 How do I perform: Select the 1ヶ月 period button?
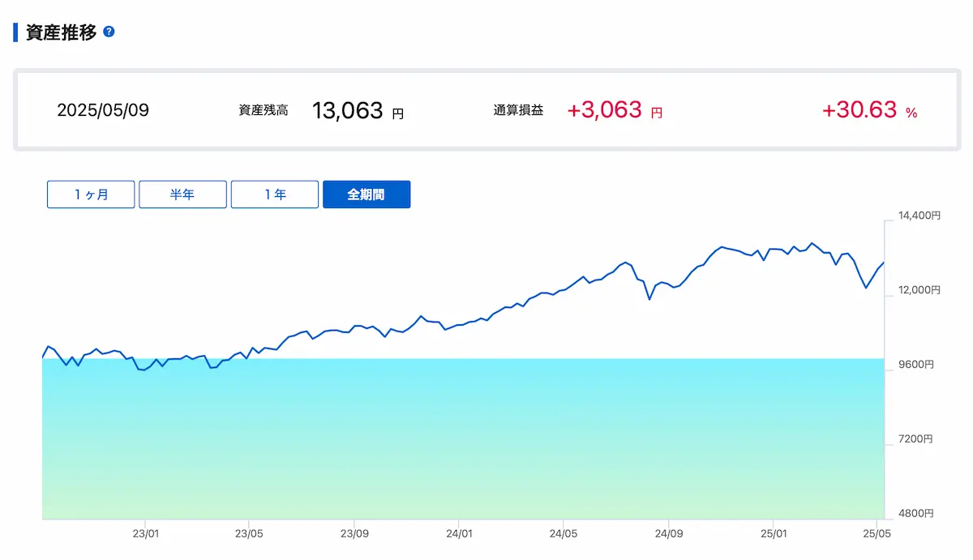91,195
